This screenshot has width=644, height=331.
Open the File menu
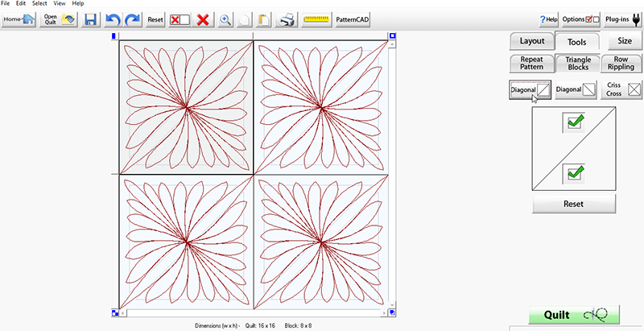(6, 3)
